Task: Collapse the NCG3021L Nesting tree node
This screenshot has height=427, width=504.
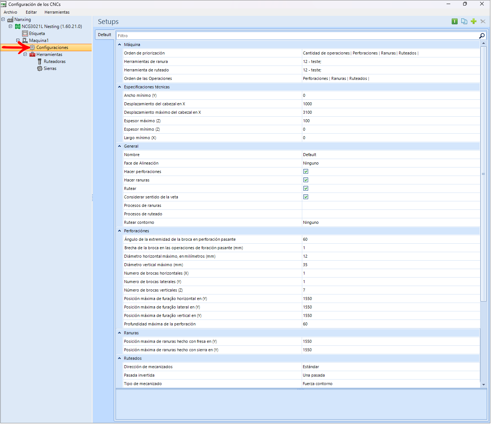Action: tap(11, 27)
